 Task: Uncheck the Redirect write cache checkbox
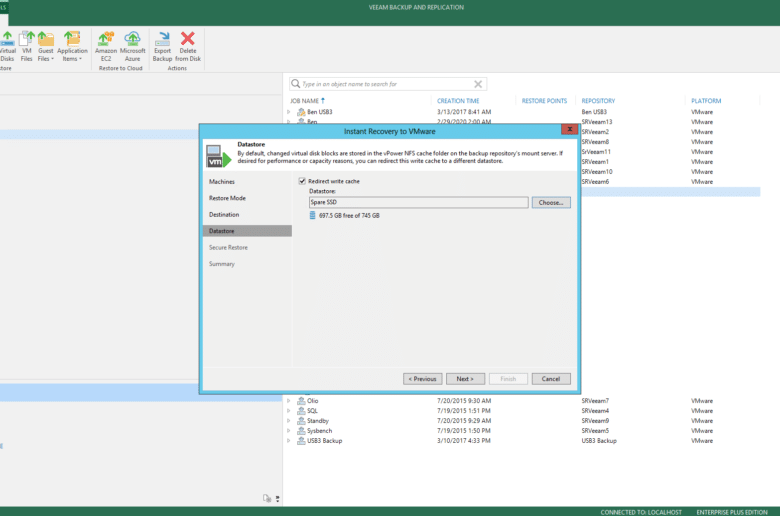point(302,181)
